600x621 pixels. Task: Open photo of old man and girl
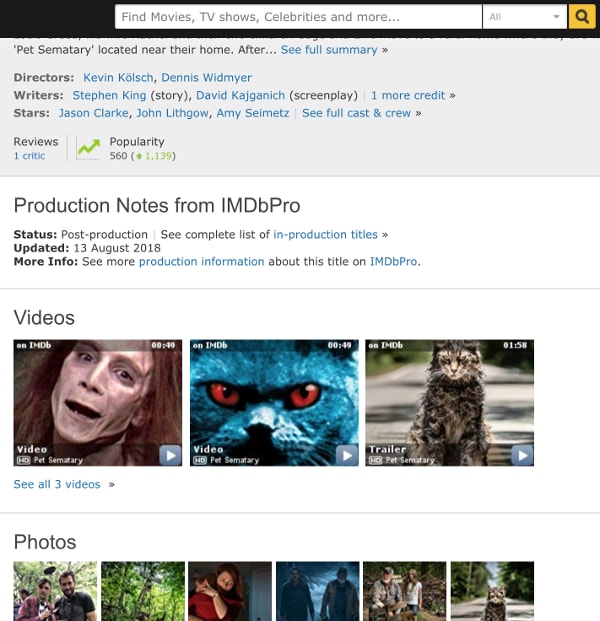[405, 591]
